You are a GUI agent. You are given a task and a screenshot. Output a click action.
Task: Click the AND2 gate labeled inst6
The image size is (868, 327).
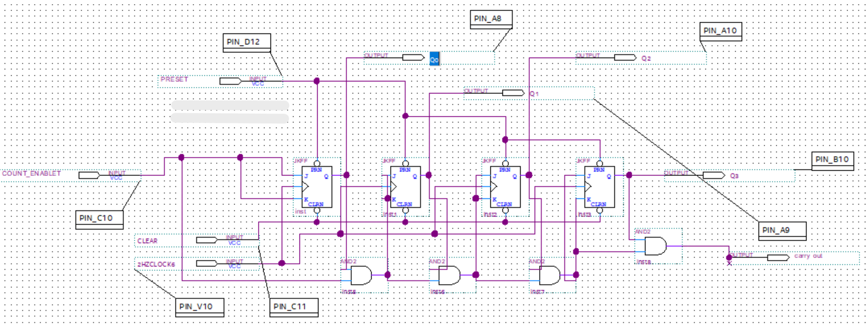point(449,275)
